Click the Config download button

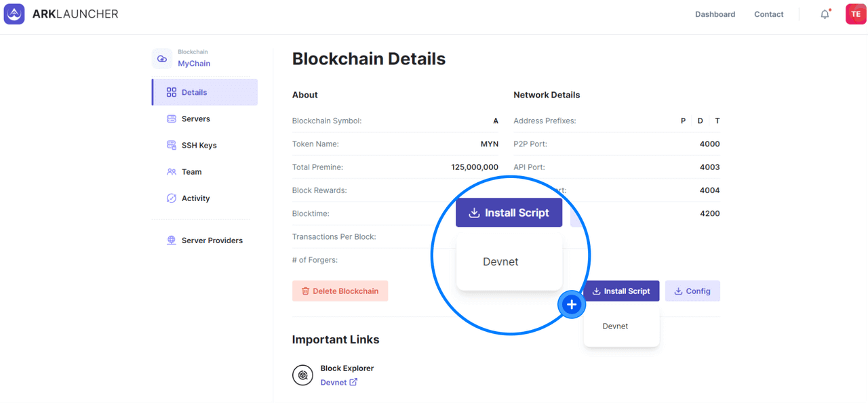[x=692, y=291]
